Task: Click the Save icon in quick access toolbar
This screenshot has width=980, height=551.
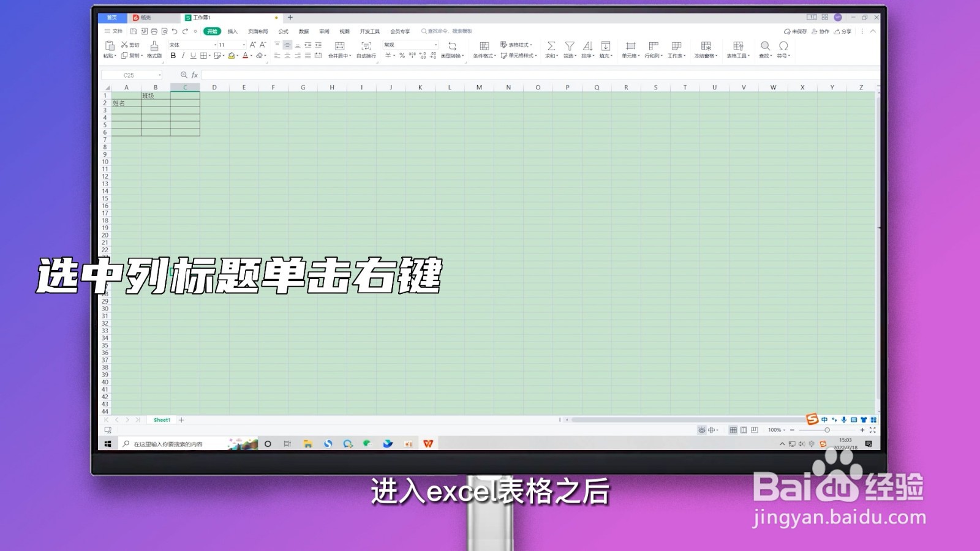Action: 134,31
